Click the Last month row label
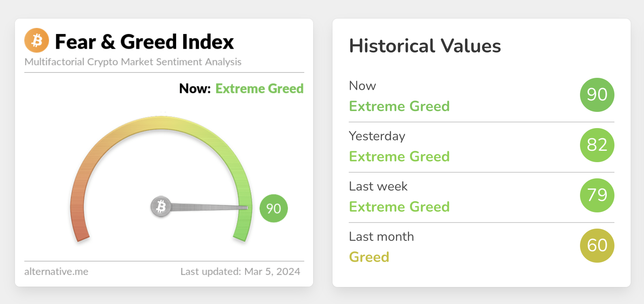Viewport: 644px width, 304px height. [381, 237]
